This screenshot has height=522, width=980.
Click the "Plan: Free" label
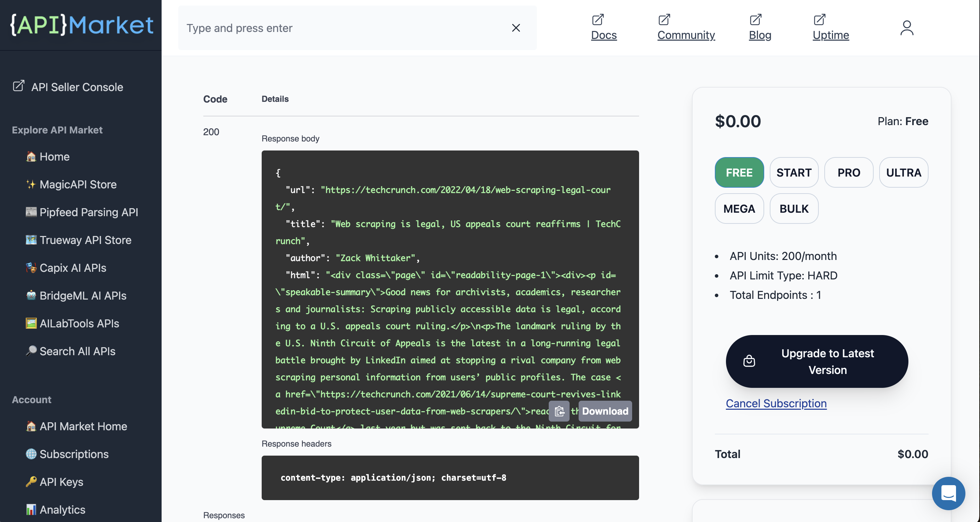click(903, 121)
